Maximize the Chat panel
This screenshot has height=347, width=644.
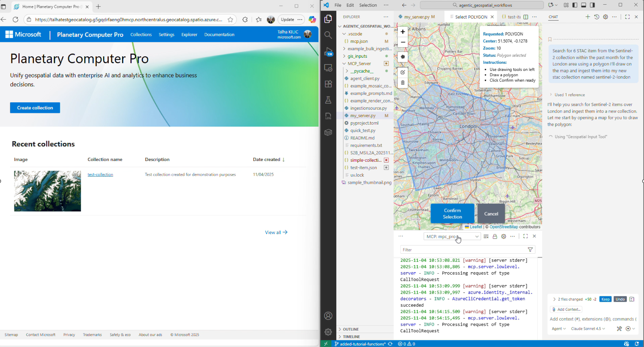tap(627, 17)
